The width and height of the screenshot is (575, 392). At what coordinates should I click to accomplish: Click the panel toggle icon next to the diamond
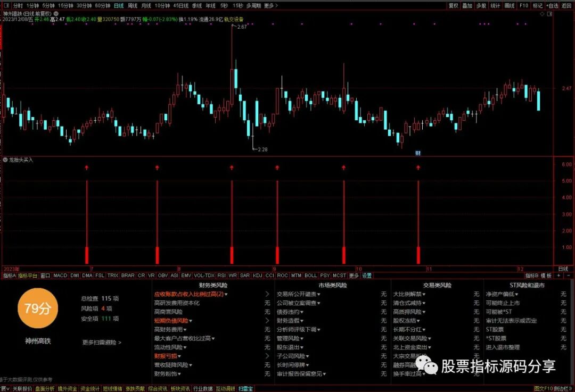(549, 13)
